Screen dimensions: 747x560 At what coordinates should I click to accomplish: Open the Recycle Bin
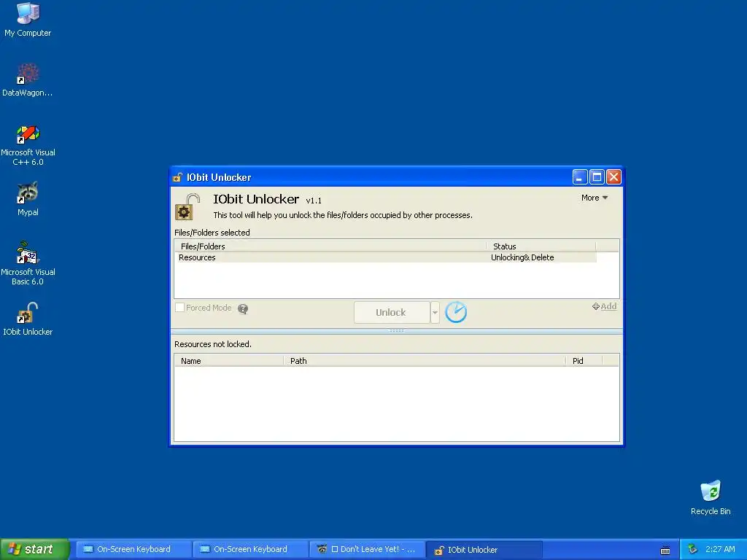coord(711,497)
